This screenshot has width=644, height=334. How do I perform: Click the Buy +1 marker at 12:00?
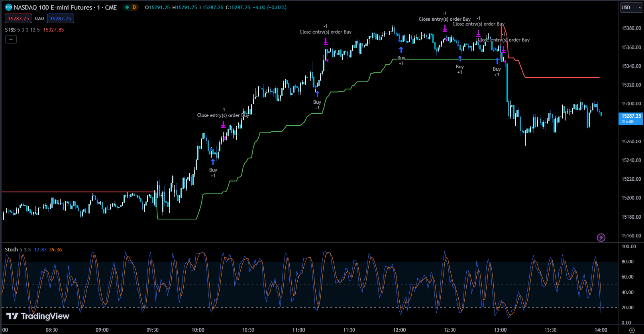click(x=401, y=56)
